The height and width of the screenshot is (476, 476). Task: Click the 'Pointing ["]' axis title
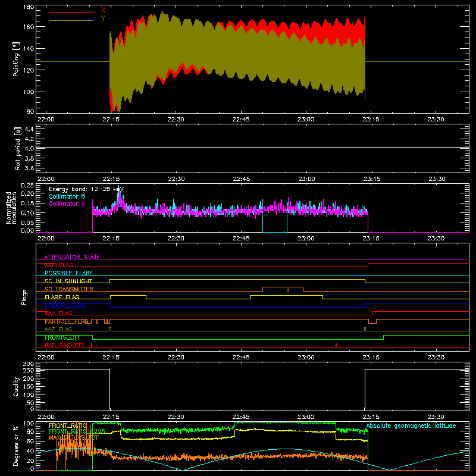pos(16,59)
